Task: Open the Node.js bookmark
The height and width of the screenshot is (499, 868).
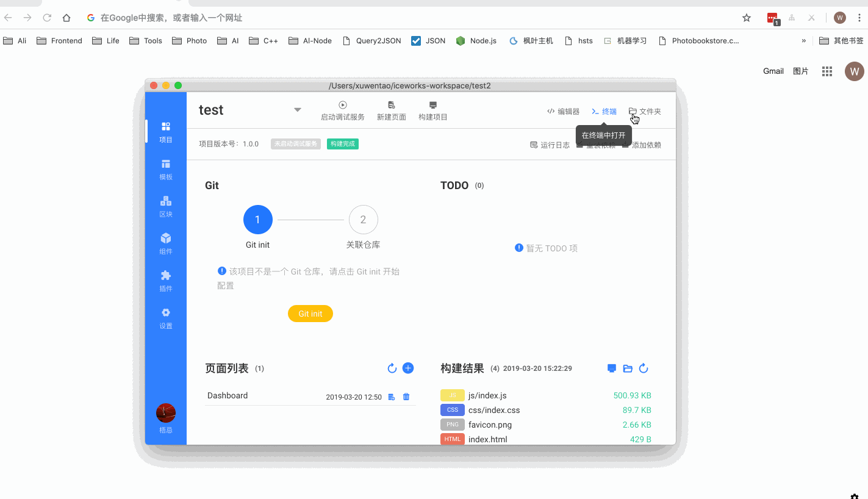Action: [476, 41]
